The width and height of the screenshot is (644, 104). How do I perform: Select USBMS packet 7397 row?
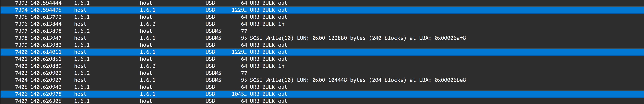coord(322,31)
